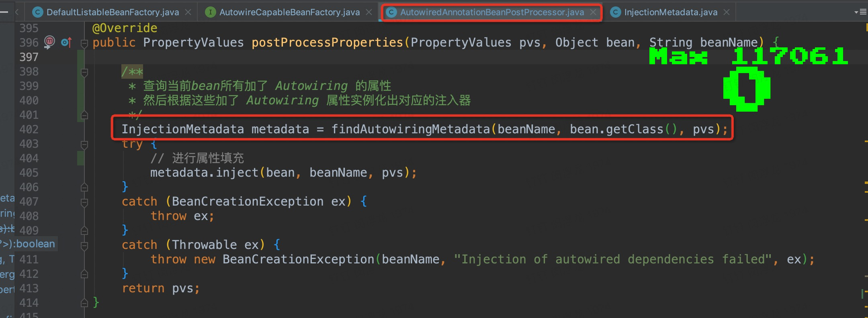This screenshot has height=318, width=868.
Task: Click the inject method call on line 405
Action: [x=237, y=173]
